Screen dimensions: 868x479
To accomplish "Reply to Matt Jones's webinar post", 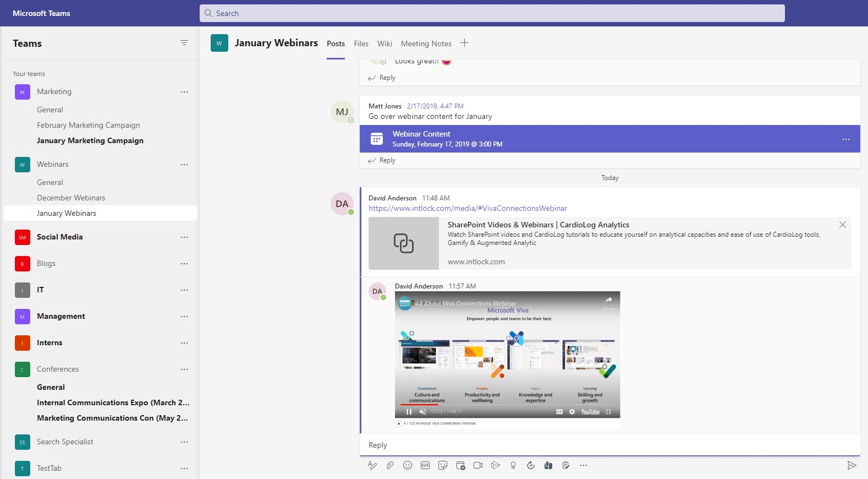I will pyautogui.click(x=382, y=160).
